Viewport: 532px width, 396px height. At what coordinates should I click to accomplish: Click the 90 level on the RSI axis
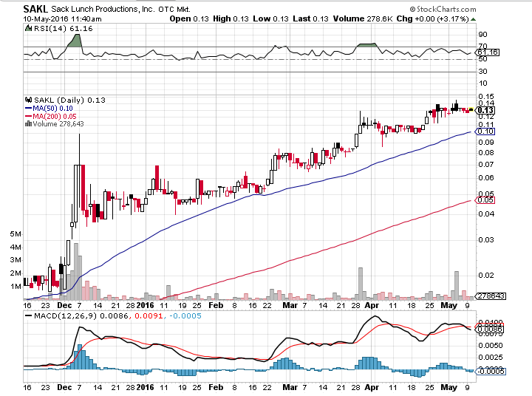[482, 35]
